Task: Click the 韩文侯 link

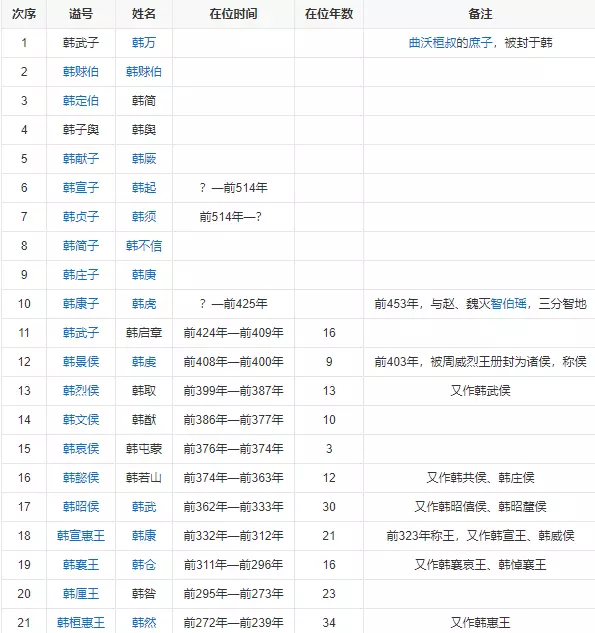Action: click(x=81, y=420)
